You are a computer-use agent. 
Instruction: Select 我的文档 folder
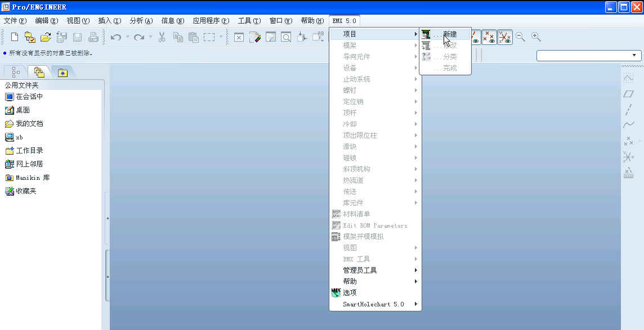(24, 123)
